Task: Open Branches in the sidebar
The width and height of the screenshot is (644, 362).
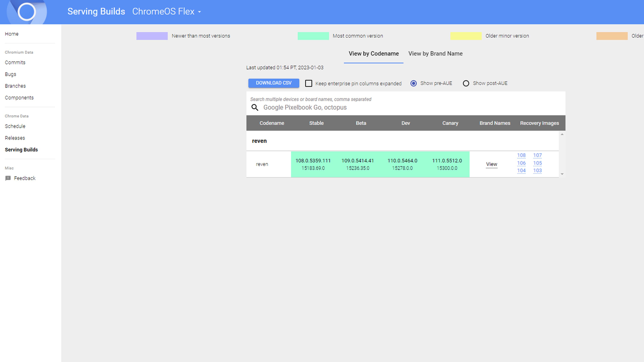Action: point(15,86)
